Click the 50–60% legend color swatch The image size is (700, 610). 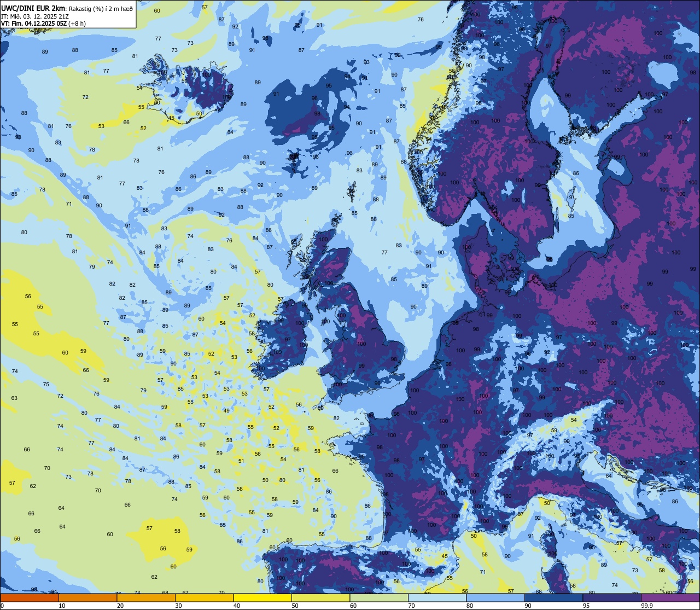(320, 597)
